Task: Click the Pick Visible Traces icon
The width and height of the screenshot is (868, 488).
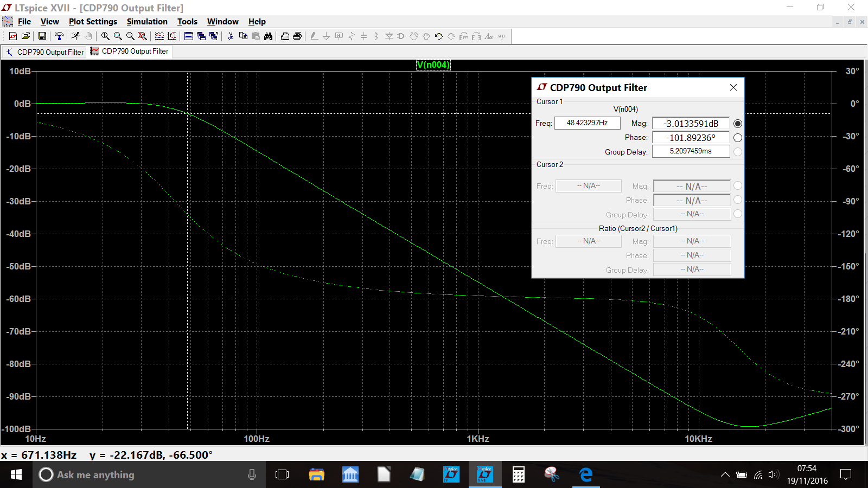Action: pyautogui.click(x=159, y=36)
